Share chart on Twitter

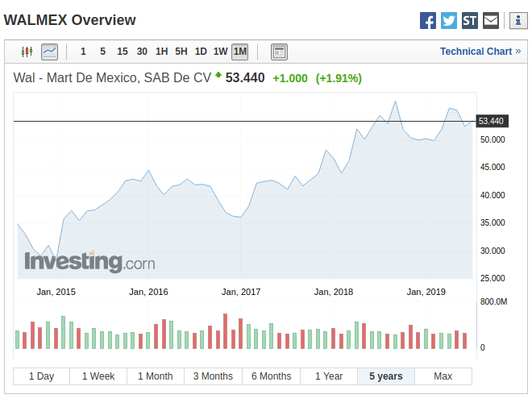pyautogui.click(x=448, y=21)
